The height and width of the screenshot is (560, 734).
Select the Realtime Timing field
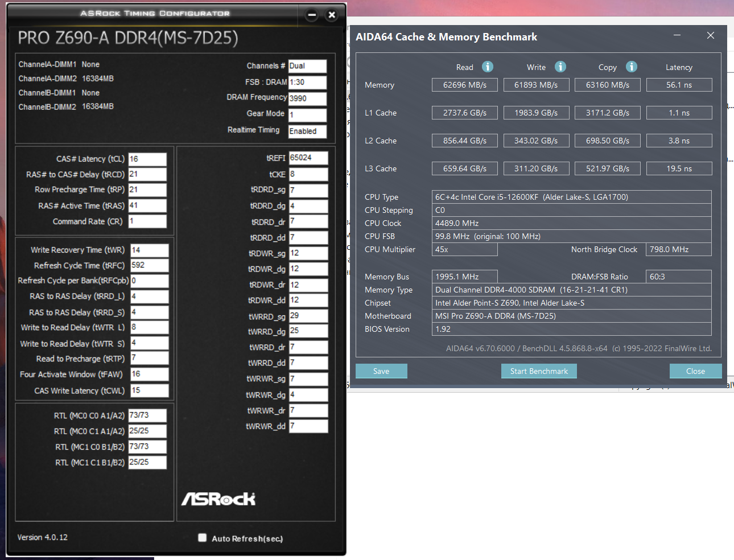pos(307,131)
